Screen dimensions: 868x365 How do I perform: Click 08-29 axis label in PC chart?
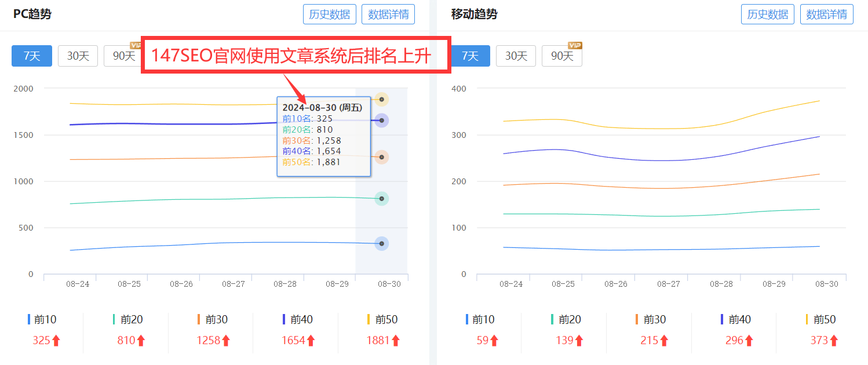pyautogui.click(x=337, y=284)
